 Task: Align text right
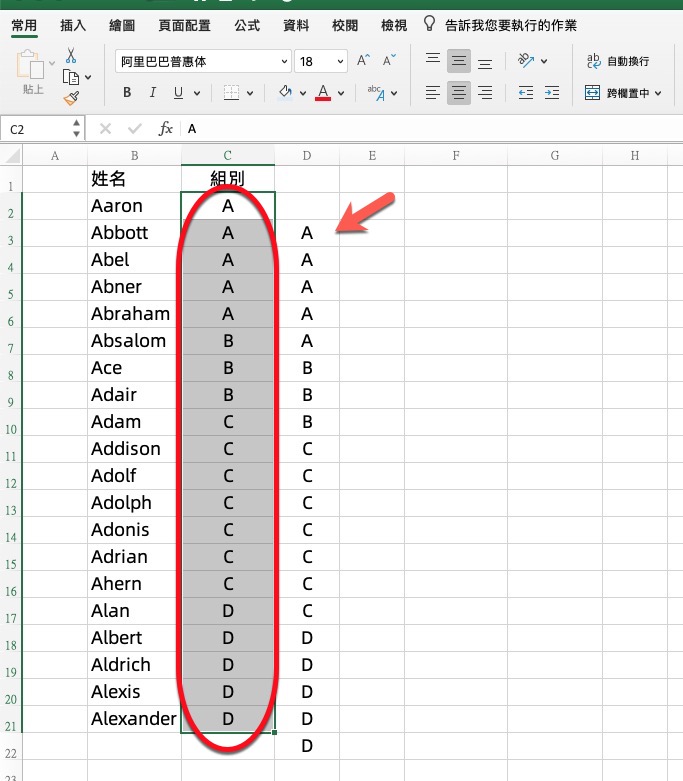[x=485, y=93]
